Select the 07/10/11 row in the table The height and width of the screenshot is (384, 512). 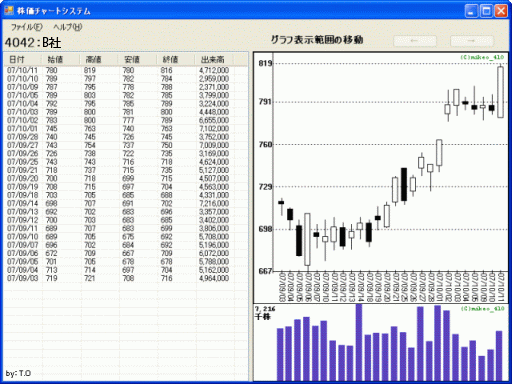point(126,70)
